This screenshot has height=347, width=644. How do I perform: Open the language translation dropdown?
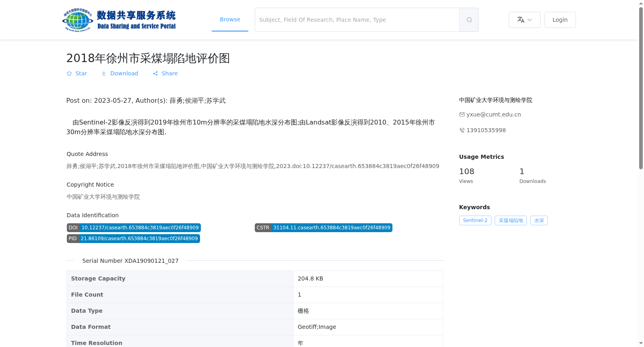(524, 20)
